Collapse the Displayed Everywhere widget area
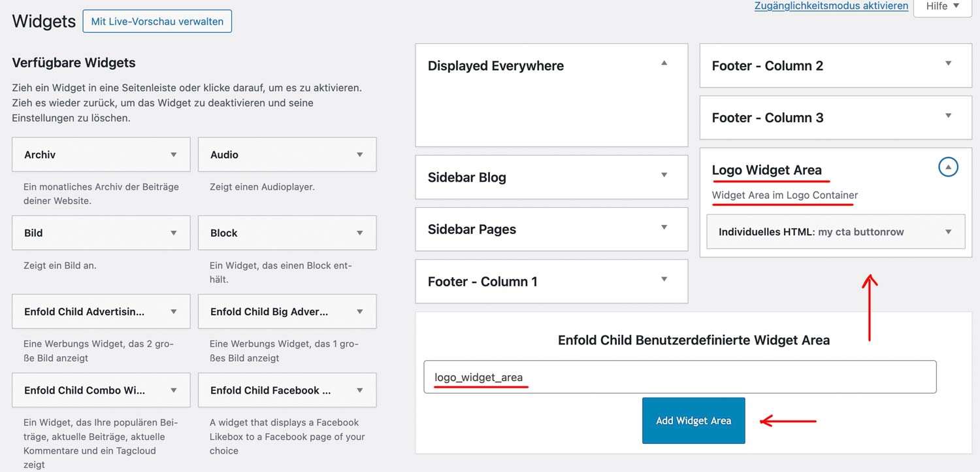Viewport: 980px width, 472px height. [664, 63]
